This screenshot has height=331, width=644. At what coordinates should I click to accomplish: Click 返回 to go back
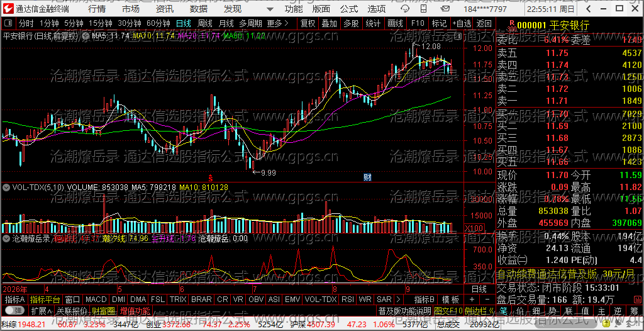484,23
